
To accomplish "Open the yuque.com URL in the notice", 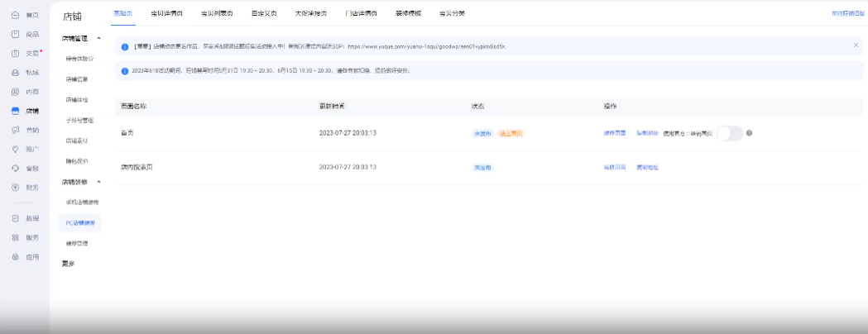I will pos(426,47).
